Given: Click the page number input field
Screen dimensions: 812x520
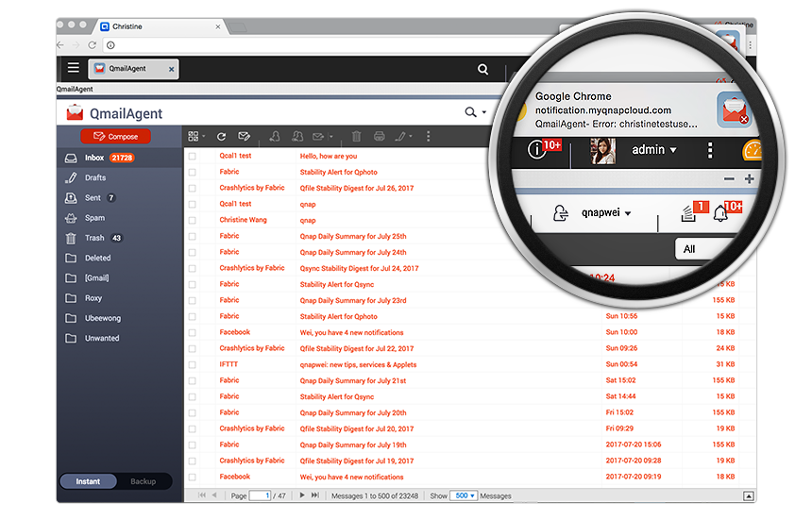Looking at the screenshot, I should [x=260, y=495].
